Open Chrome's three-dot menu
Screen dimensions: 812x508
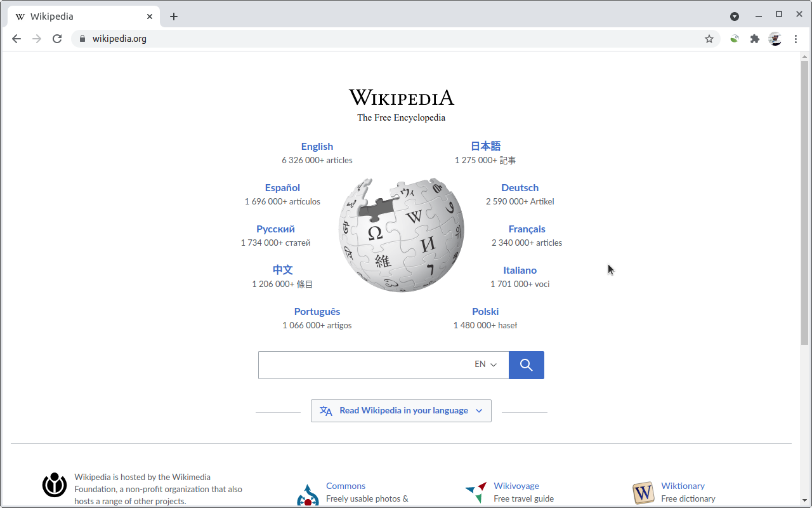point(796,39)
